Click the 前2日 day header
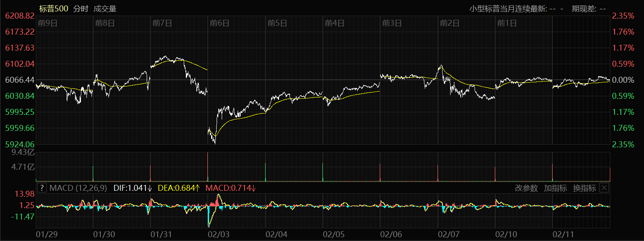The width and height of the screenshot is (644, 241). click(449, 23)
